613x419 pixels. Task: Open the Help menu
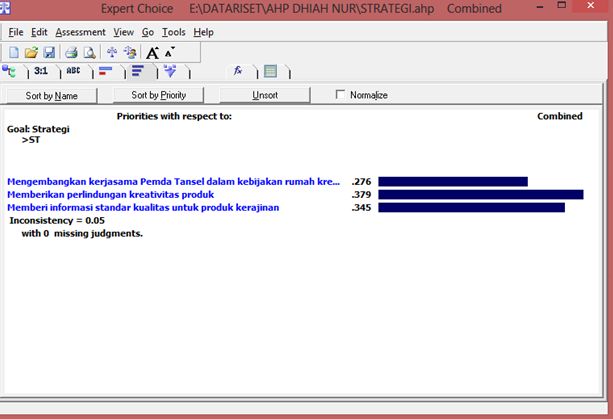[x=203, y=32]
